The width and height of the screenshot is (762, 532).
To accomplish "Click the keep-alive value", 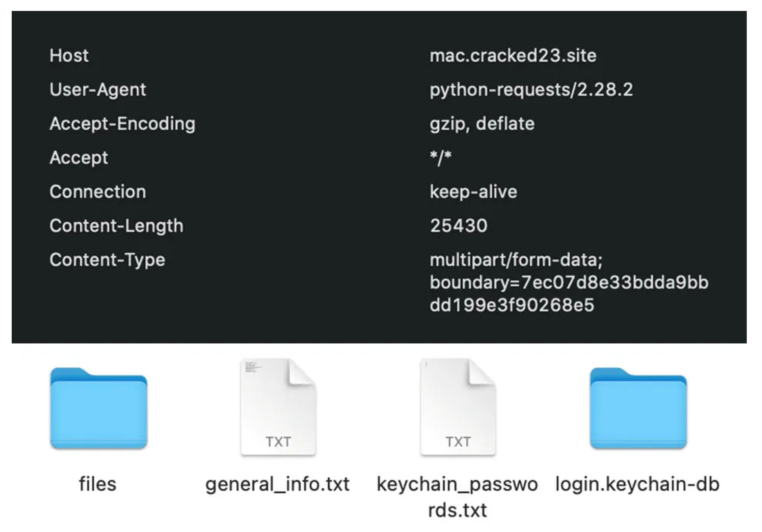I will [x=473, y=192].
